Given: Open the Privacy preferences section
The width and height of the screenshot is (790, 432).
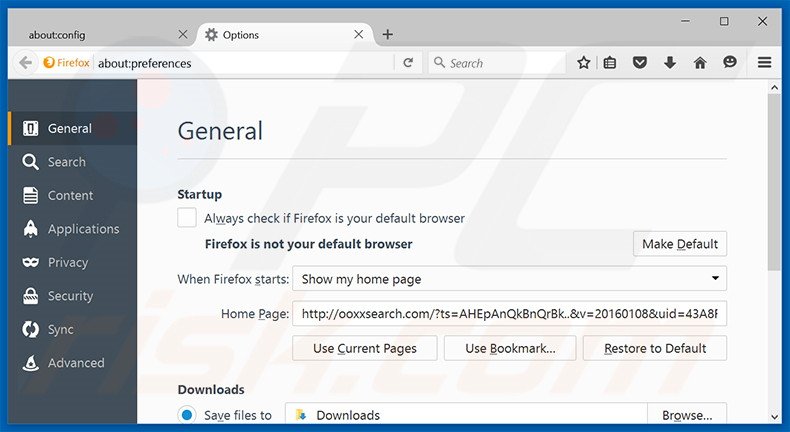Looking at the screenshot, I should pyautogui.click(x=73, y=263).
